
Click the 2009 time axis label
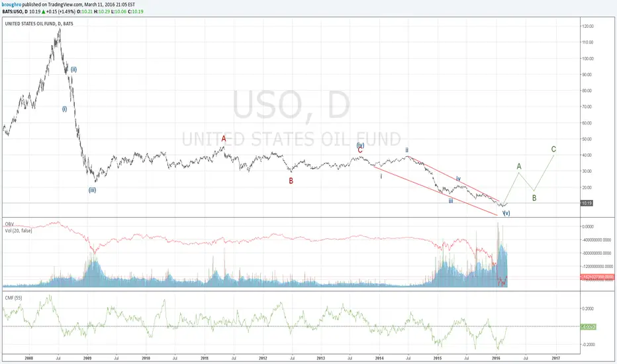tap(87, 359)
